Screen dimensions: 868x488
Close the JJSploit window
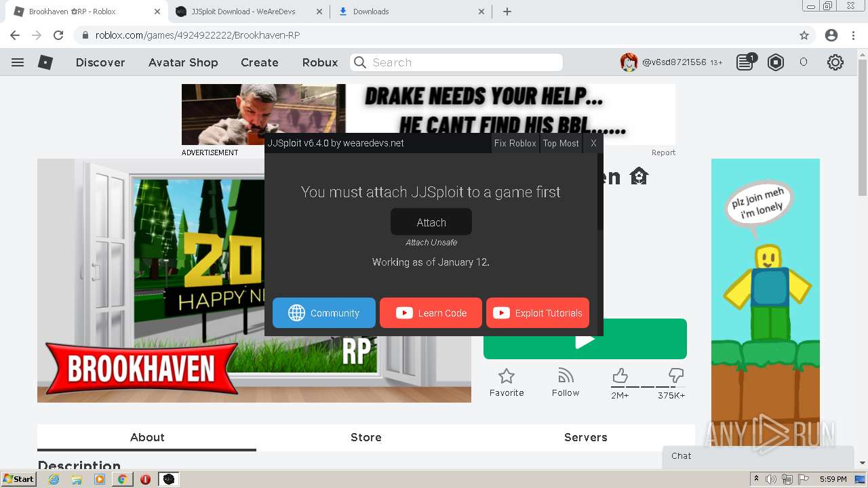pos(593,143)
